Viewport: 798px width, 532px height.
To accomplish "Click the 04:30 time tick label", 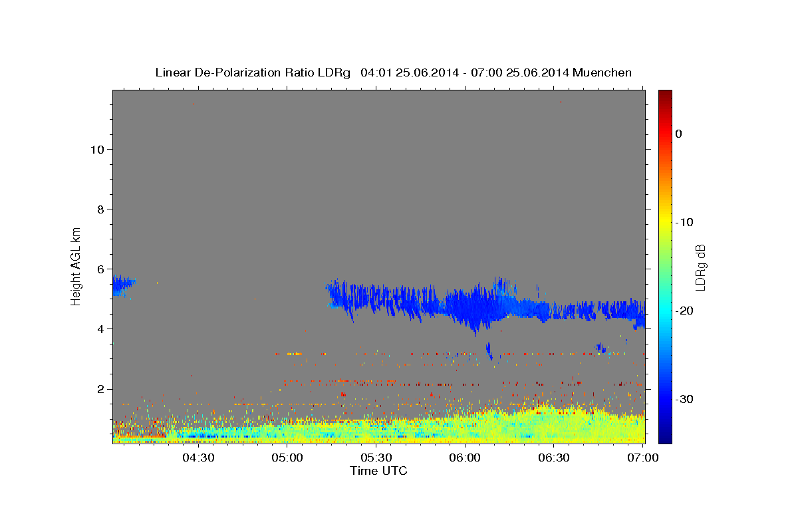I will pyautogui.click(x=198, y=458).
